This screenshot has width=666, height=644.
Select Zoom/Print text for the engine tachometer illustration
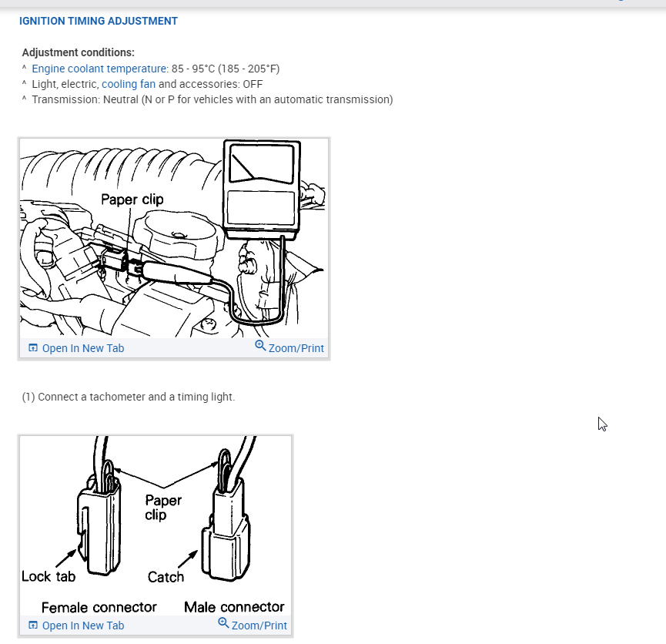pos(296,348)
